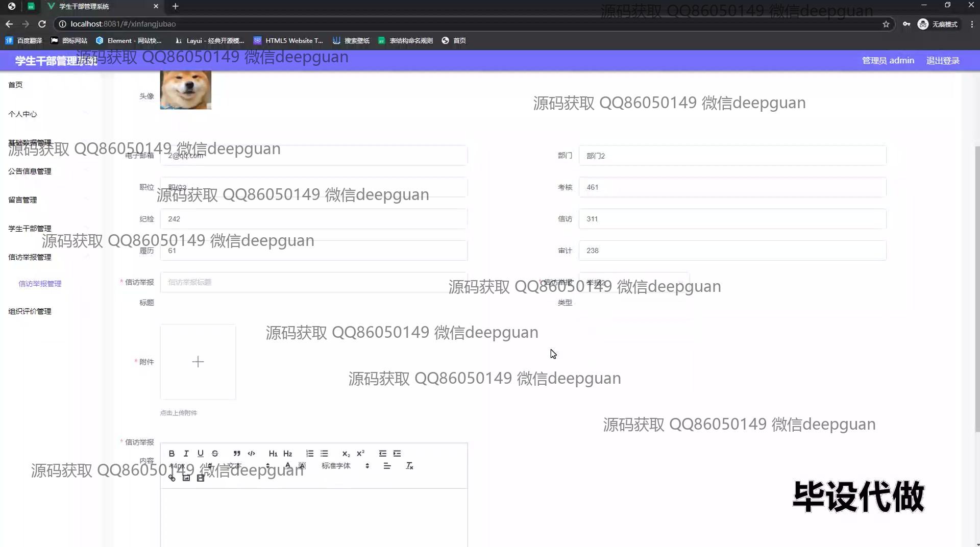The width and height of the screenshot is (980, 547).
Task: Create an ordered numbered list
Action: click(310, 453)
